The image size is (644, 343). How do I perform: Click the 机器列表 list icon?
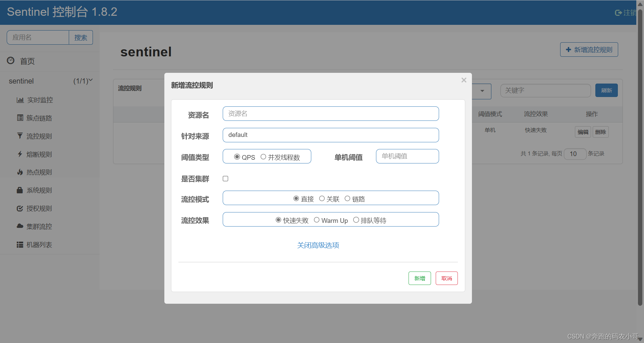pos(20,245)
